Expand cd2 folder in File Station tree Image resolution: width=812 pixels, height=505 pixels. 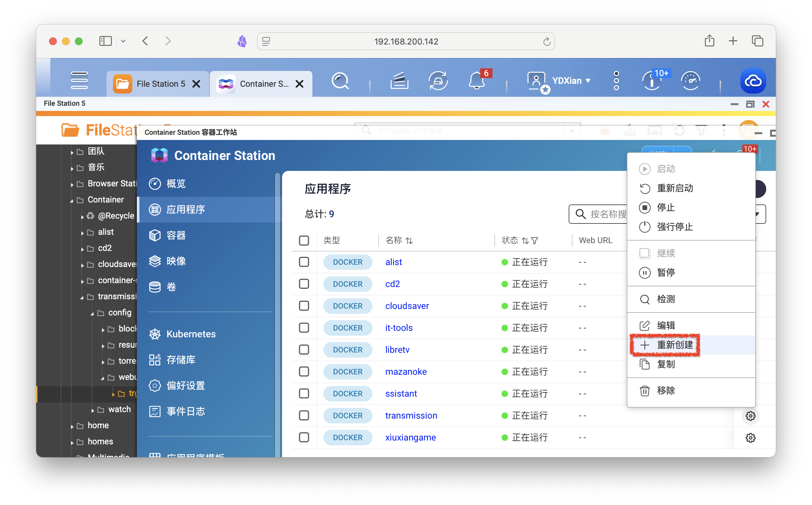coord(82,249)
